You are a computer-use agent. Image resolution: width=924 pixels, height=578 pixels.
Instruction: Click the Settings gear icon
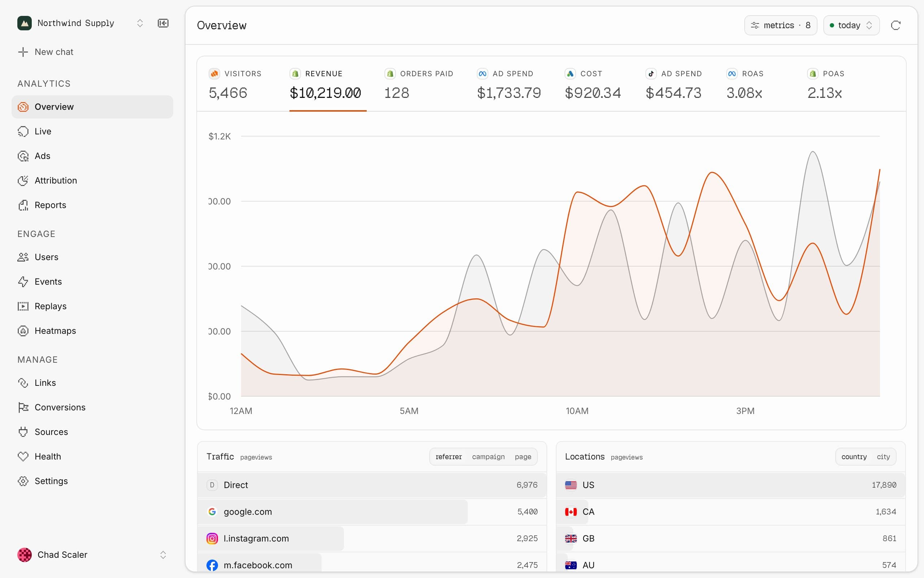[x=23, y=481]
